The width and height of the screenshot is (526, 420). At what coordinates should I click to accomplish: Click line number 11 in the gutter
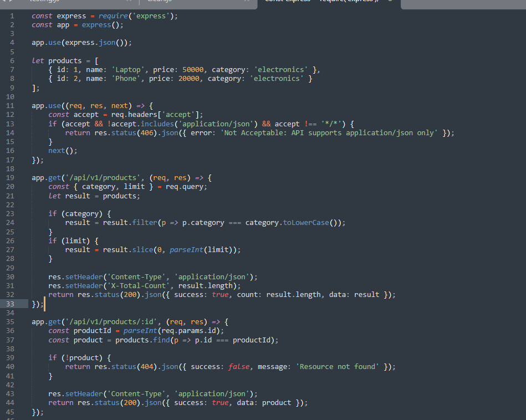click(10, 106)
